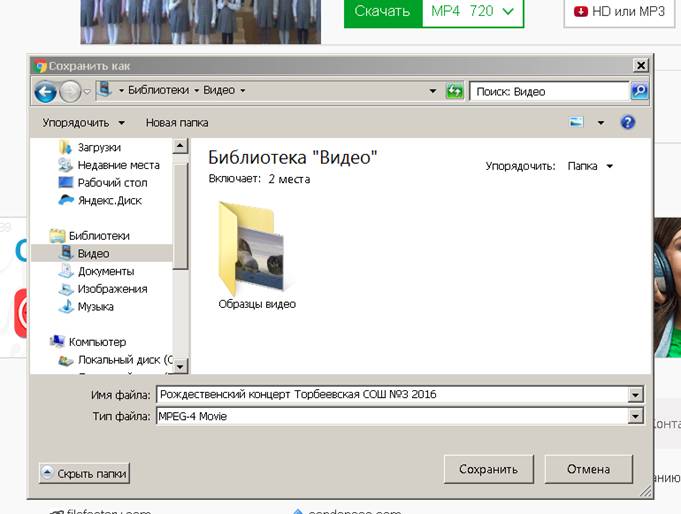Click the Новая папка button
The image size is (681, 514).
177,123
